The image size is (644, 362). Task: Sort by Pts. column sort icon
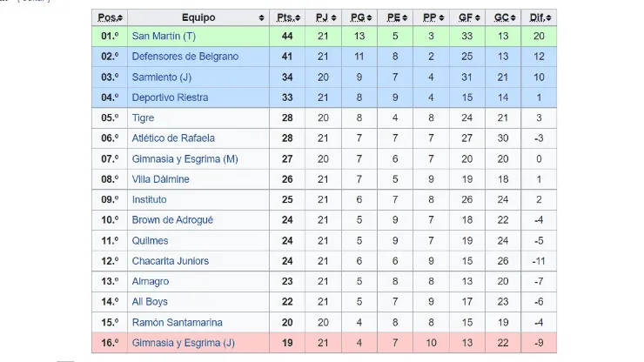coord(299,17)
